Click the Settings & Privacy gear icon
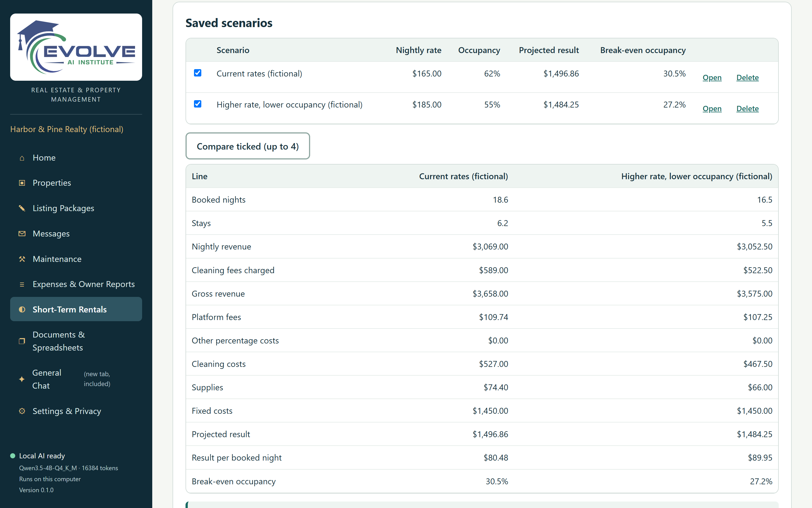Image resolution: width=812 pixels, height=508 pixels. (x=22, y=411)
